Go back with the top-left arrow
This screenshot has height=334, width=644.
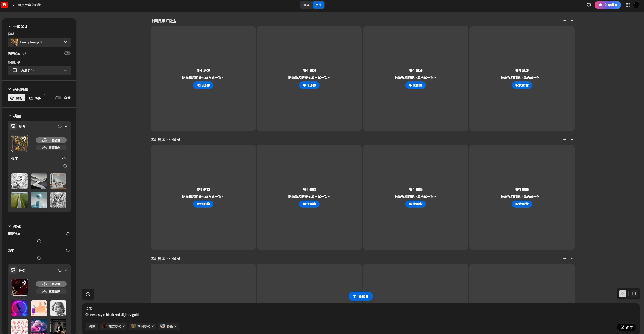point(13,5)
